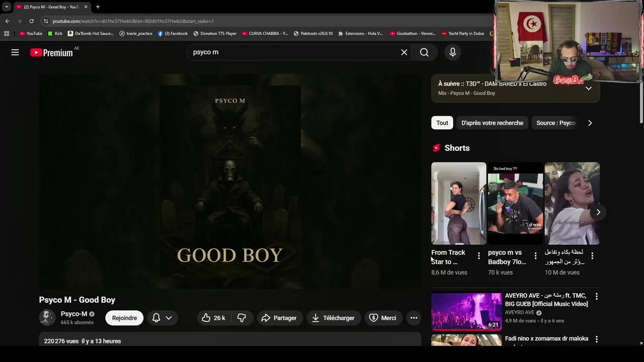Open the notification bell dropdown
The height and width of the screenshot is (362, 644).
[x=162, y=318]
